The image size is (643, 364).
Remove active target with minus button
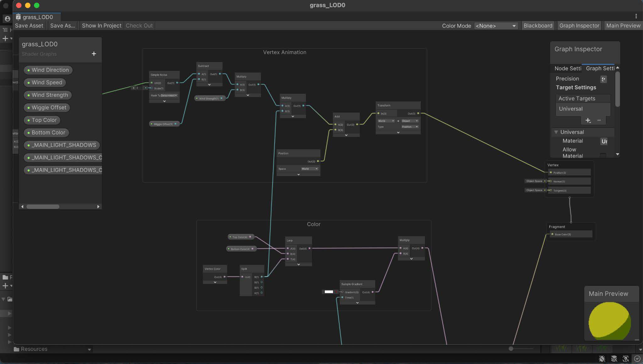[x=599, y=120]
